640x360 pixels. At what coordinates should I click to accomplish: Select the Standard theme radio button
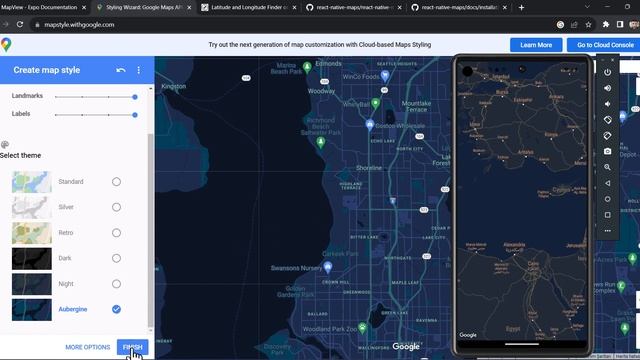coord(116,182)
